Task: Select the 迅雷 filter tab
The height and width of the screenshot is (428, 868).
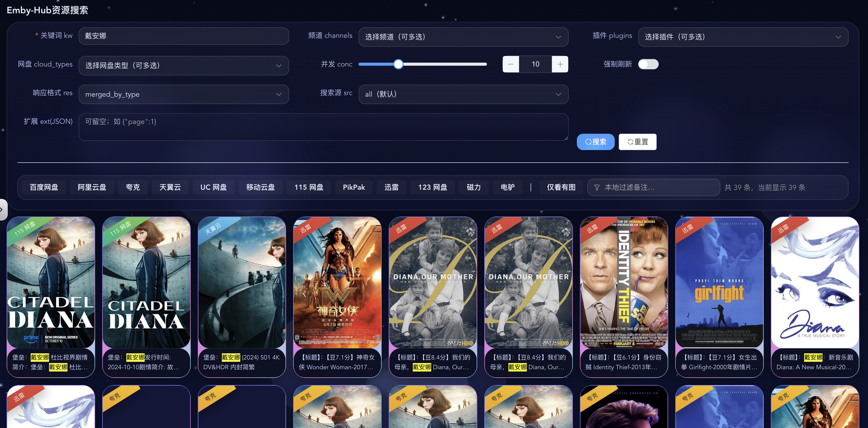Action: point(391,187)
